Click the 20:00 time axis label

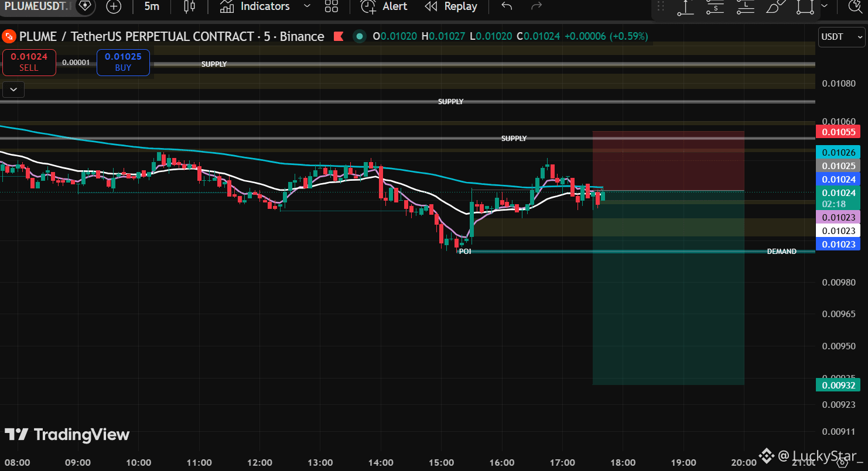[744, 462]
